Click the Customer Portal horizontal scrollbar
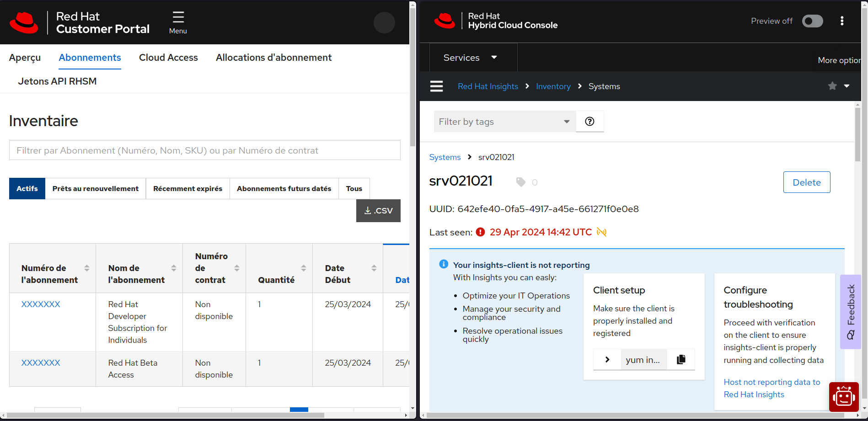 166,415
